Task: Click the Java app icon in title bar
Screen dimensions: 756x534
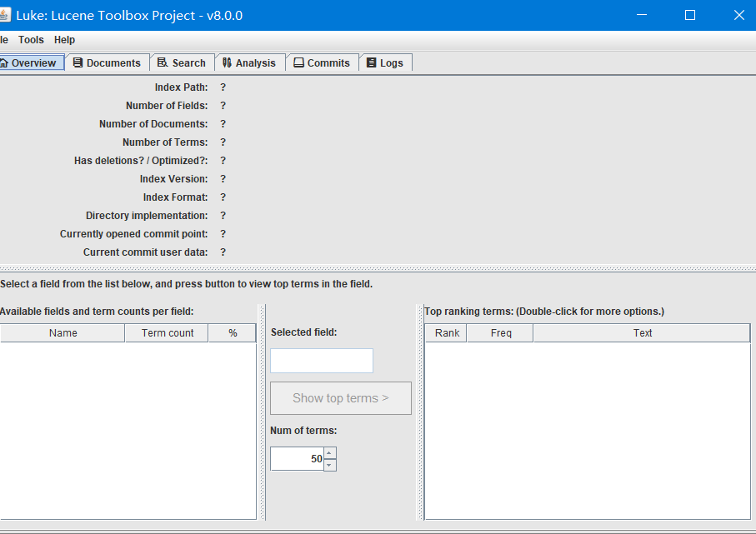Action: coord(4,15)
